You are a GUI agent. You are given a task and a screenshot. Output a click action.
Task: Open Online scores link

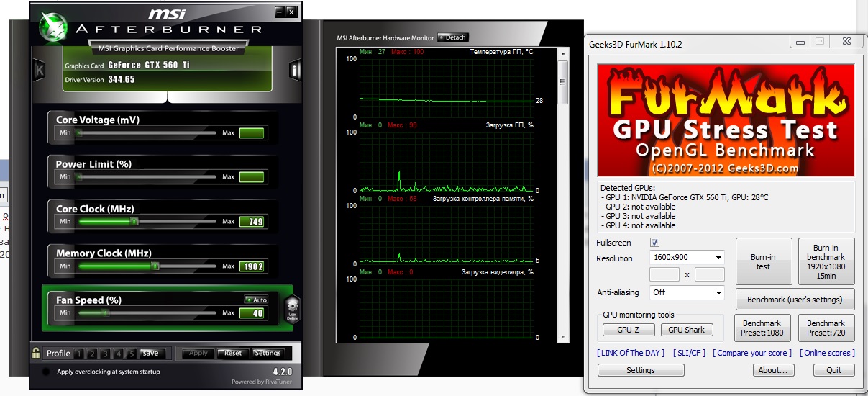(826, 353)
